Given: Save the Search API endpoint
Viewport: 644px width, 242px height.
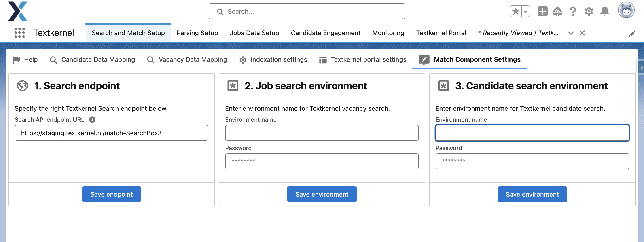Looking at the screenshot, I should 111,194.
